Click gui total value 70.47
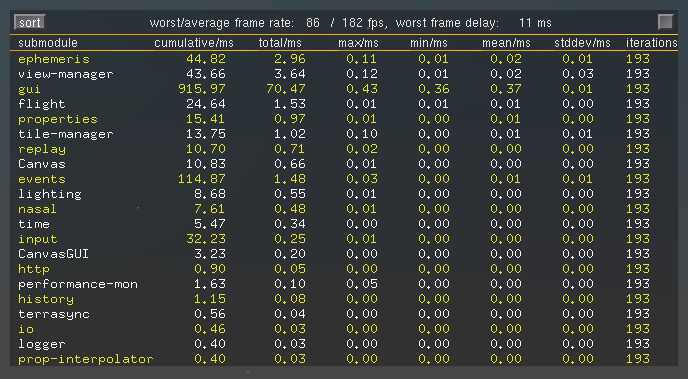688x379 pixels. [286, 89]
